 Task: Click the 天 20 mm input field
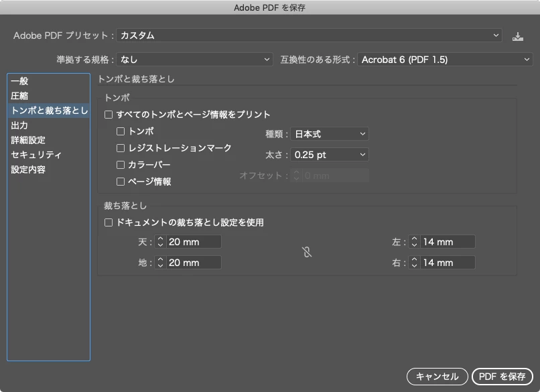click(194, 242)
